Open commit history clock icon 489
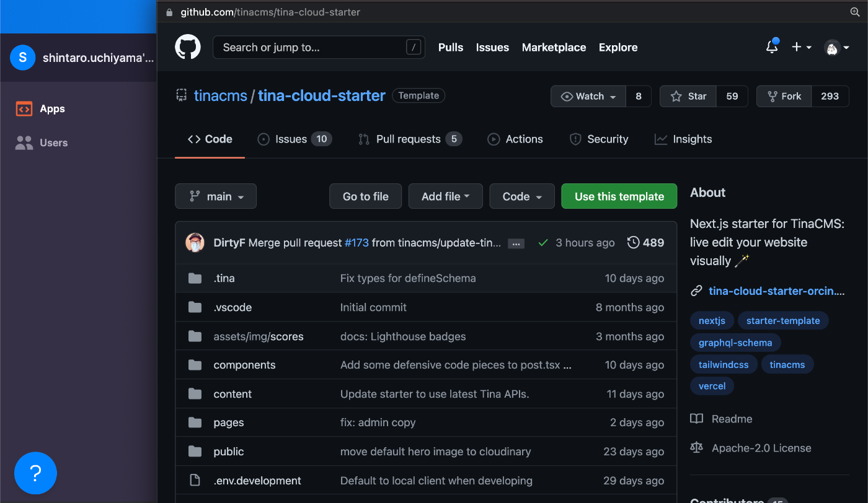This screenshot has width=868, height=503. coord(645,243)
